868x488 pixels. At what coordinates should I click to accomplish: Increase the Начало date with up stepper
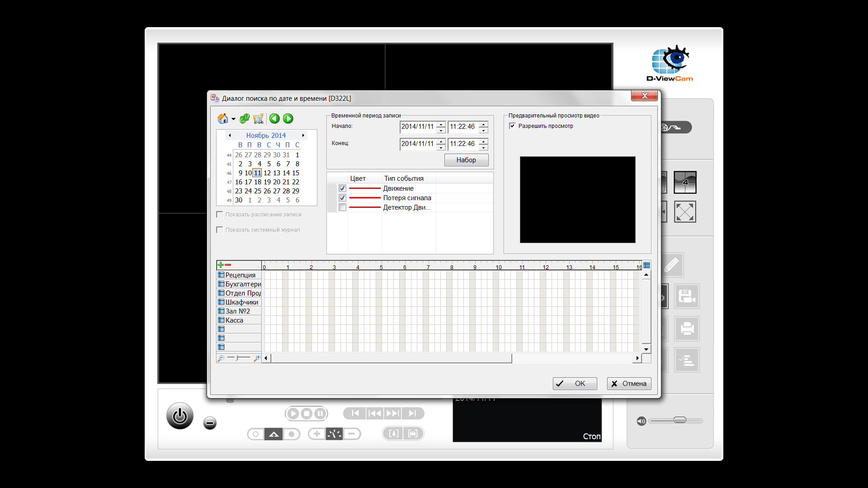pos(441,124)
